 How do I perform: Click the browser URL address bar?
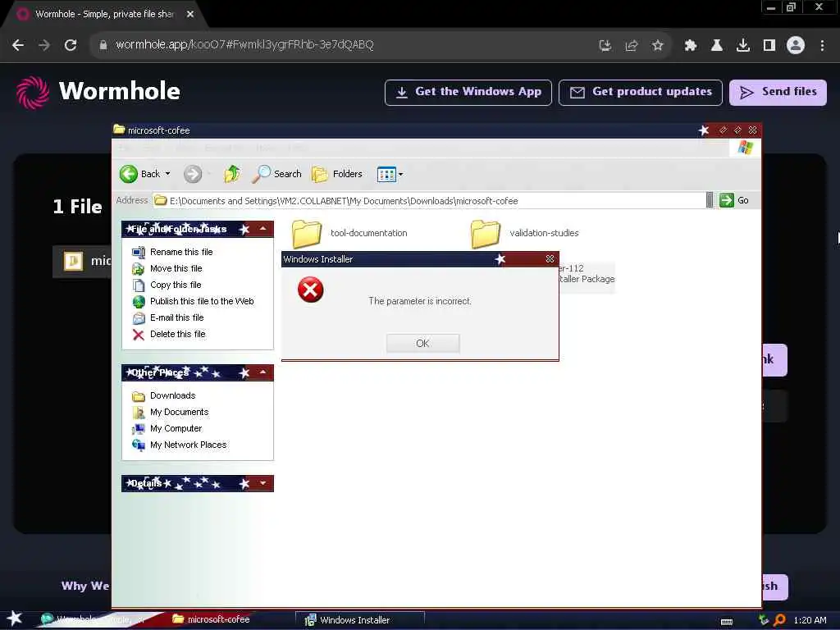[x=343, y=45]
